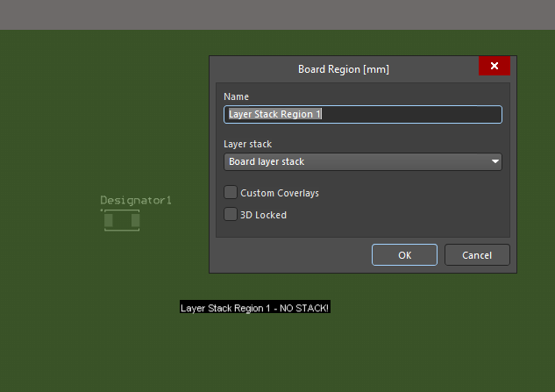
Task: Toggle the 3D Locked checkbox
Action: (231, 214)
